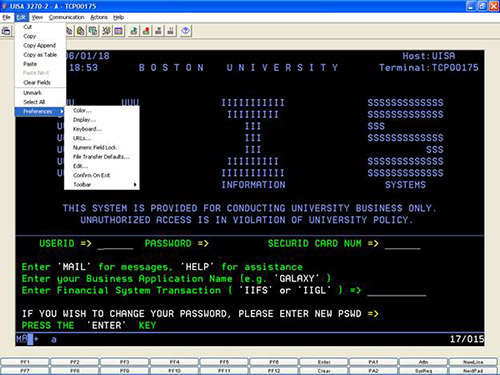Click the red record macro icon
The width and height of the screenshot is (500, 375).
point(146,31)
